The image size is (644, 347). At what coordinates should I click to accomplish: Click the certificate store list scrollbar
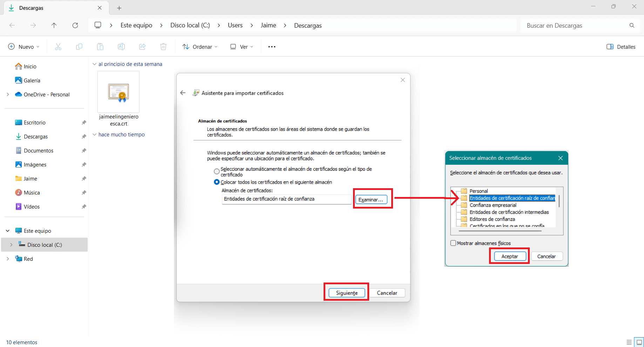(559, 202)
